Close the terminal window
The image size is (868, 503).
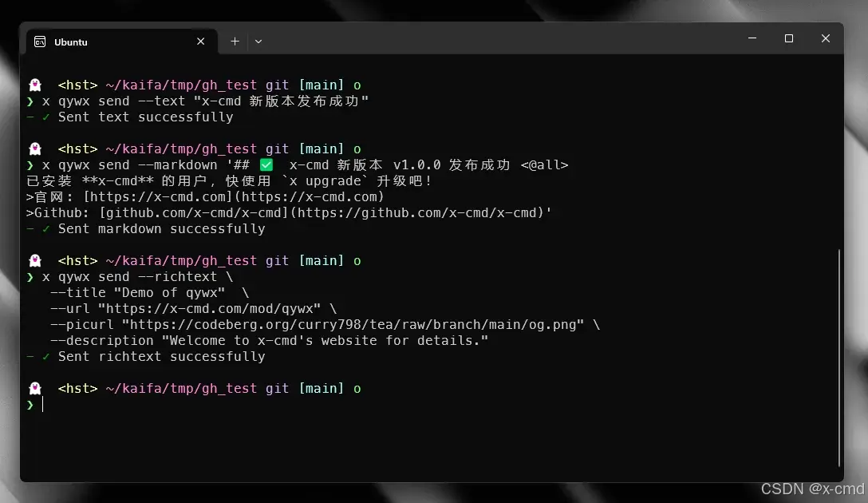pyautogui.click(x=826, y=38)
